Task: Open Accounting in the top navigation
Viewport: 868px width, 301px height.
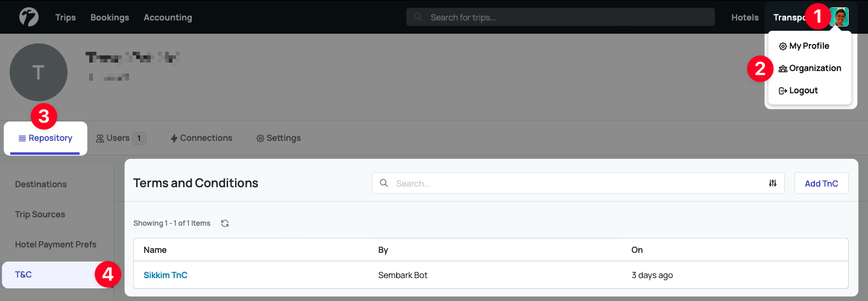Action: [x=168, y=17]
